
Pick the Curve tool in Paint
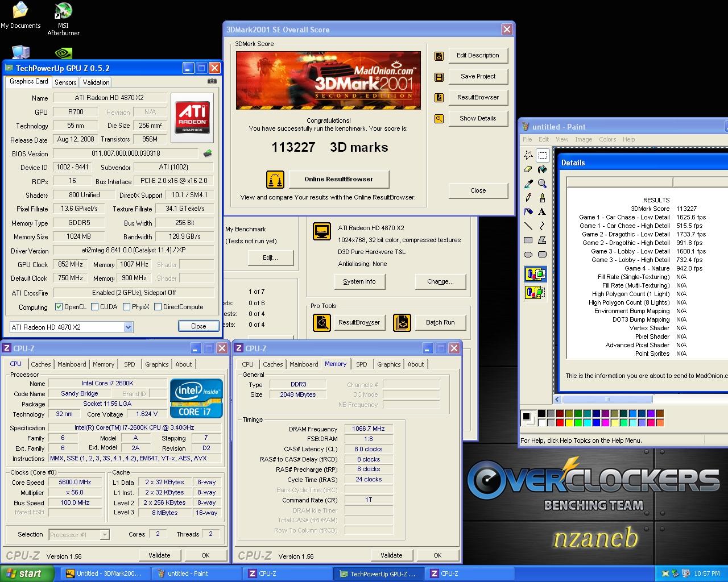point(543,226)
